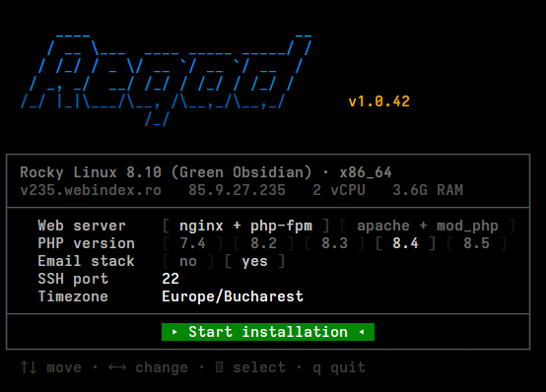
Task: Click the Timezone row label
Action: click(73, 296)
